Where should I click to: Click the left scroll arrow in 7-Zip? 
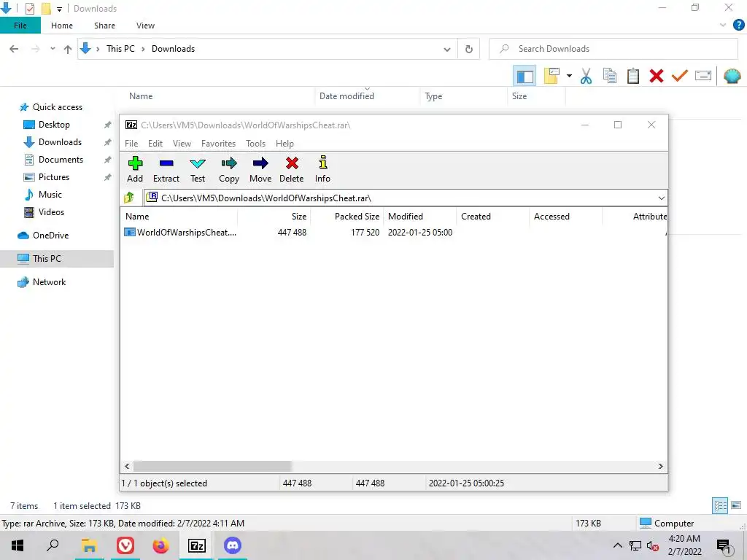click(127, 466)
